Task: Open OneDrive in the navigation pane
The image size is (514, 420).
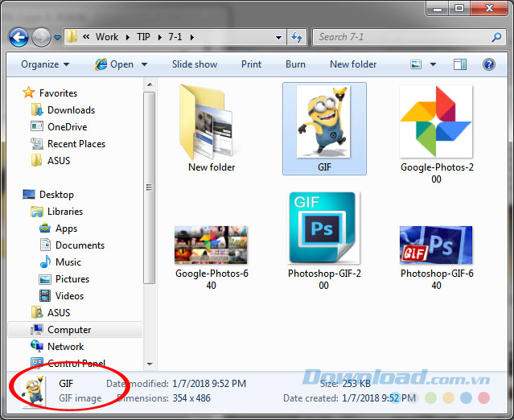Action: (x=68, y=127)
